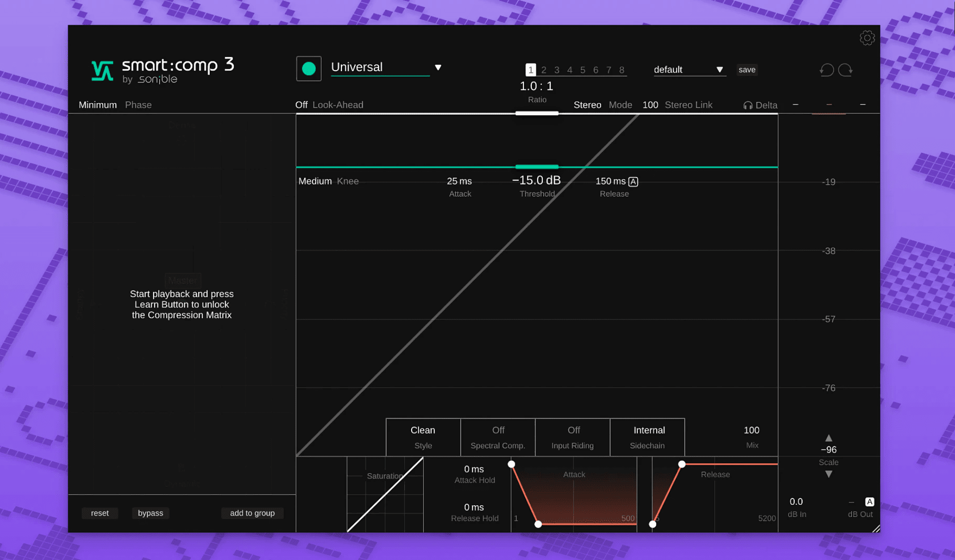Image resolution: width=955 pixels, height=560 pixels.
Task: Toggle the auto release A icon
Action: click(x=633, y=182)
